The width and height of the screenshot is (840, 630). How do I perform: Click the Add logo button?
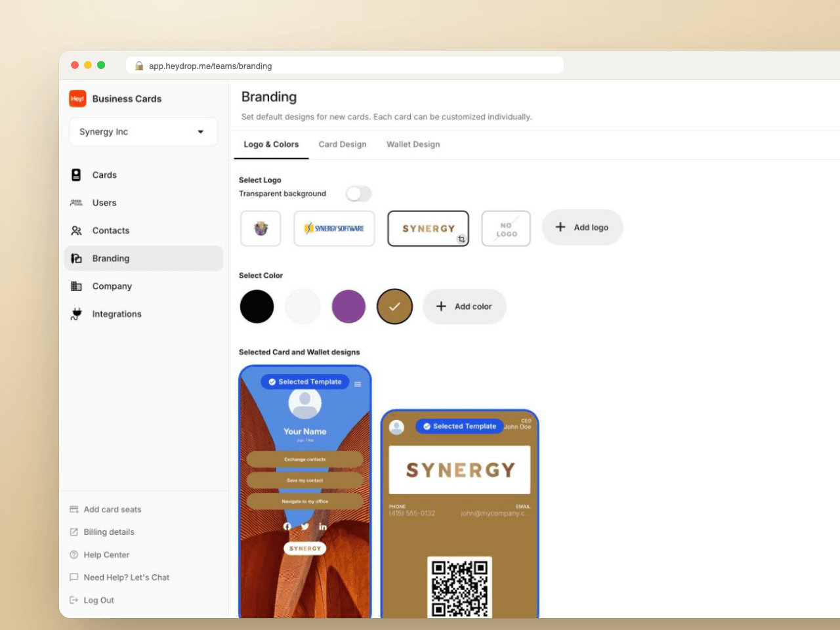click(x=583, y=228)
